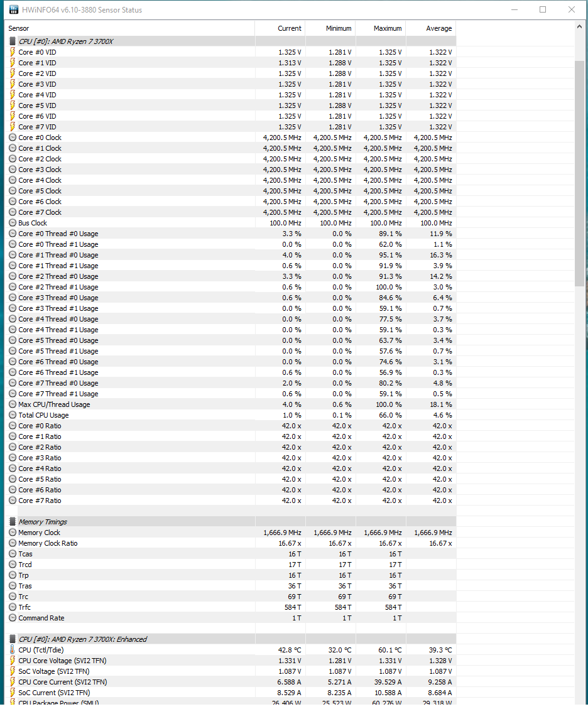Screen dimensions: 588x709
Task: Click the clock icon beside Core #0 Clock
Action: tap(13, 138)
